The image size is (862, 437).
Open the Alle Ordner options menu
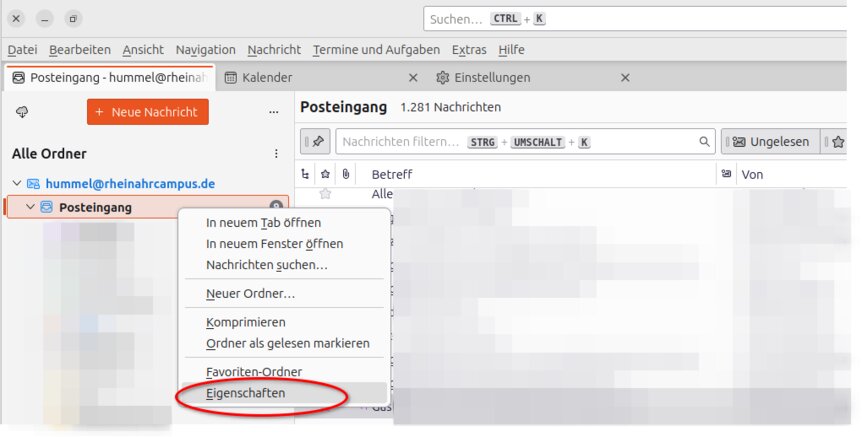click(276, 154)
